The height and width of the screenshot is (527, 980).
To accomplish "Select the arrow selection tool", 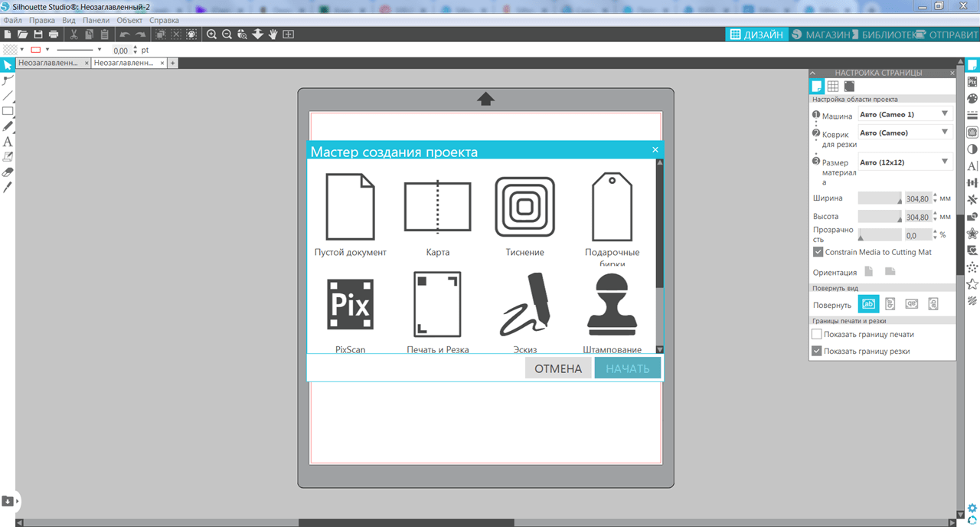I will (8, 64).
